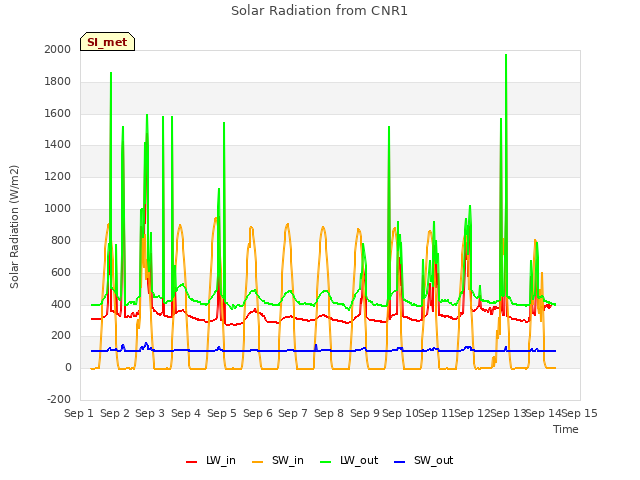640x480 pixels.
Task: Click the chart title Solar Radiation from CNR1
Action: pyautogui.click(x=319, y=11)
